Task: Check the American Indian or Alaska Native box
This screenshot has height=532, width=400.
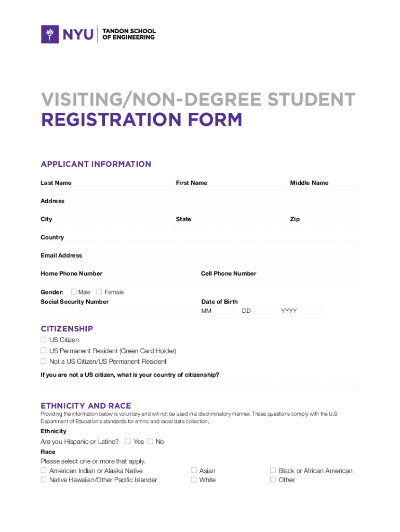Action: [x=44, y=471]
